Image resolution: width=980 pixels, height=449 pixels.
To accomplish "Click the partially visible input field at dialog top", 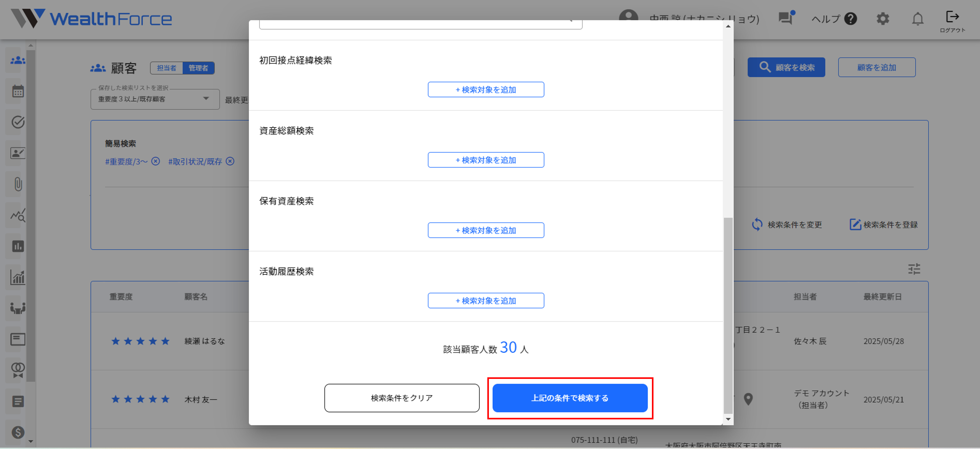I will (420, 25).
